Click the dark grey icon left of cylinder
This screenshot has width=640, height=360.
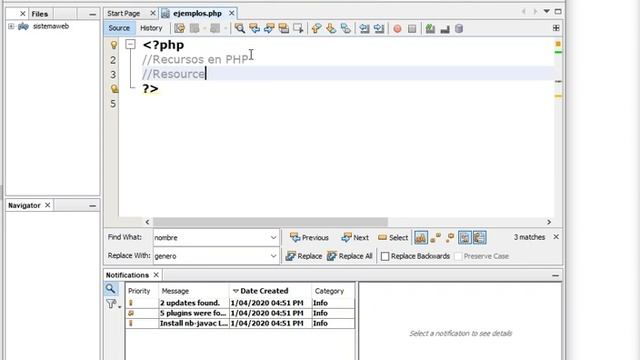point(445,29)
